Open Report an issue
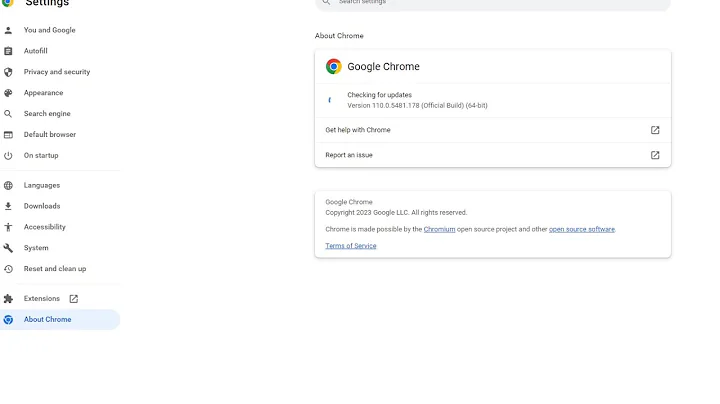 [493, 155]
